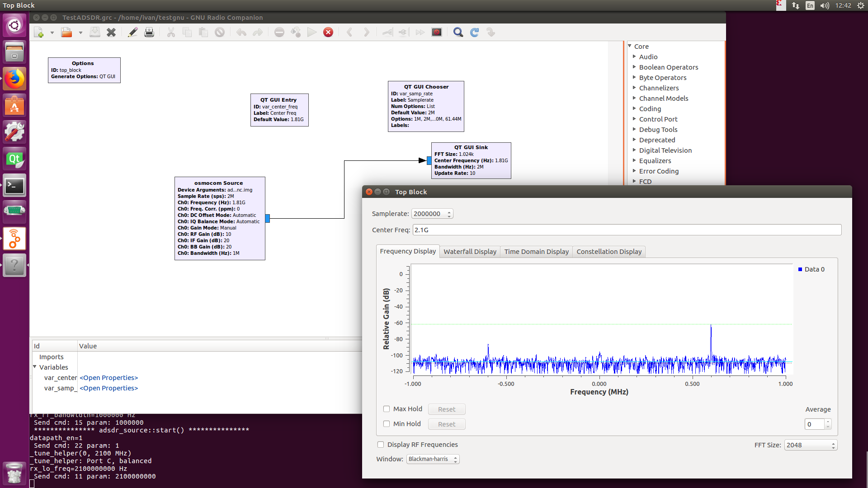This screenshot has height=488, width=868.
Task: Switch to the Waterfall Display tab
Action: coord(470,252)
